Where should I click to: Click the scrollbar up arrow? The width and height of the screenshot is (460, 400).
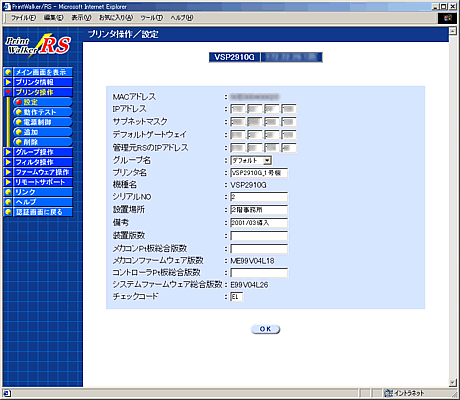point(452,31)
